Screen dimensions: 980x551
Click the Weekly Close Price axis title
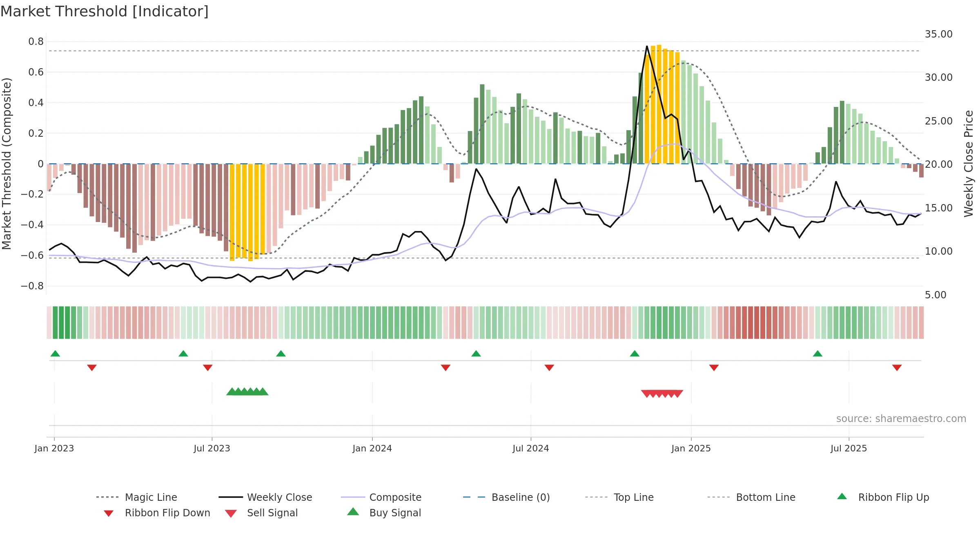pos(969,164)
